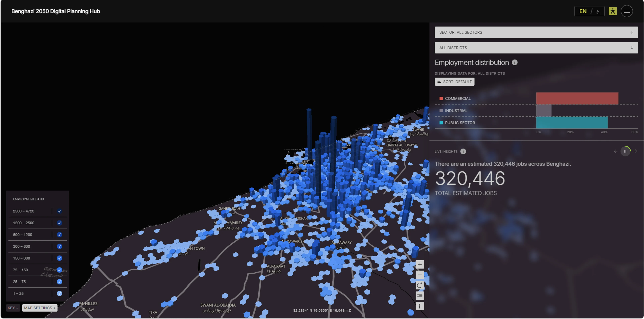
Task: Click the map zoom out minus icon
Action: (x=419, y=275)
